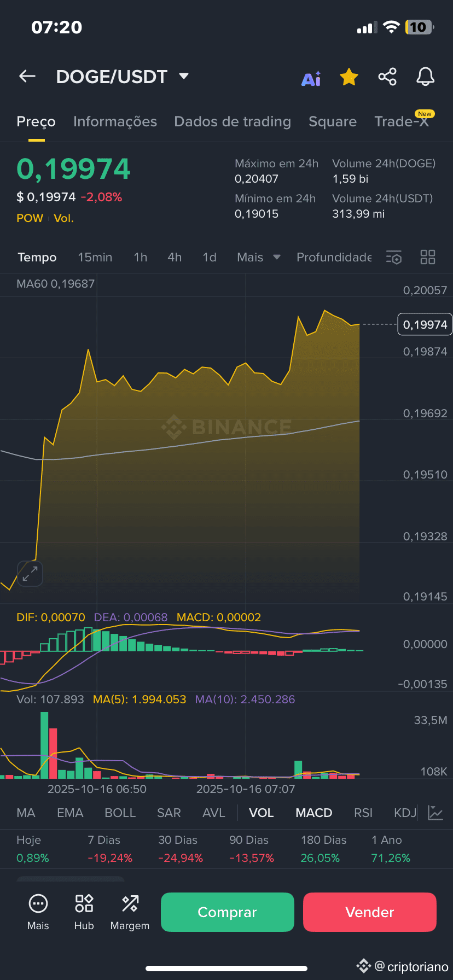Tap the 0,19974 current price label on chart
453x980 pixels.
click(x=425, y=325)
